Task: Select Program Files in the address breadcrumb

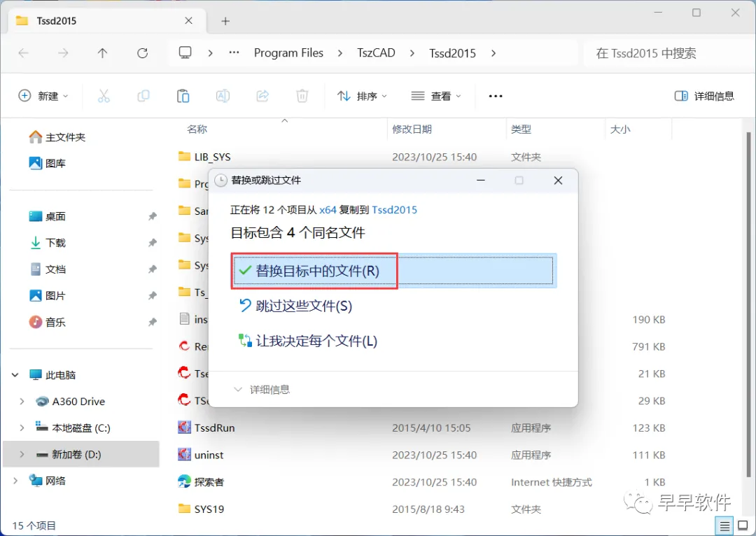Action: 288,52
